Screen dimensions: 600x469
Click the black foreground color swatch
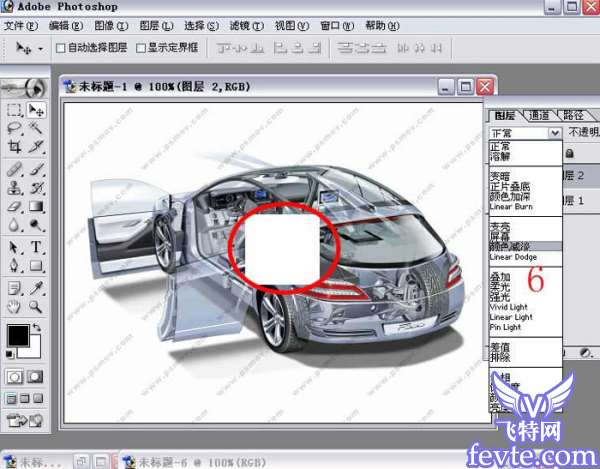coord(18,335)
